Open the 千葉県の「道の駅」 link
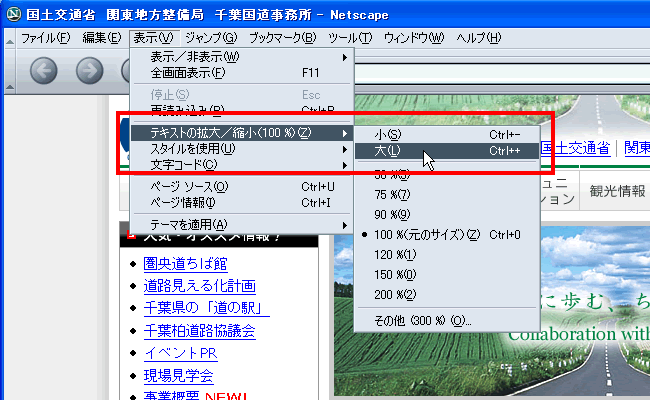Screen dimensions: 650x400 click(x=206, y=308)
